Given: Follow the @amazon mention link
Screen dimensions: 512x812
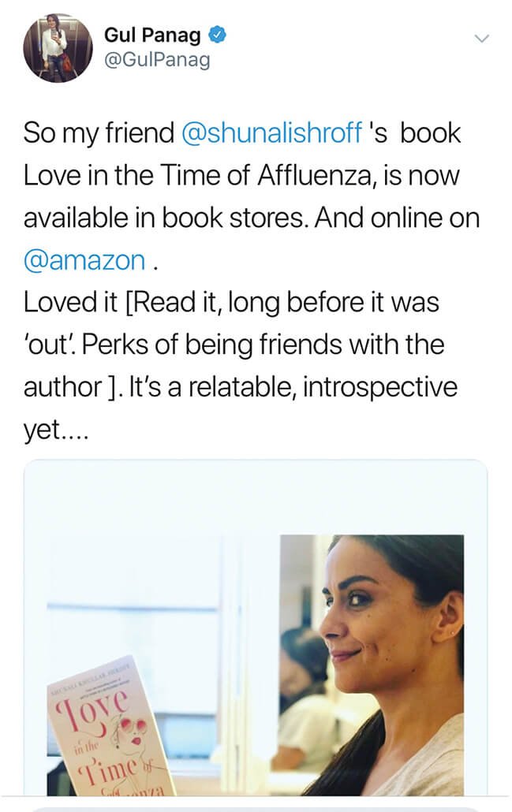Looking at the screenshot, I should [x=84, y=260].
